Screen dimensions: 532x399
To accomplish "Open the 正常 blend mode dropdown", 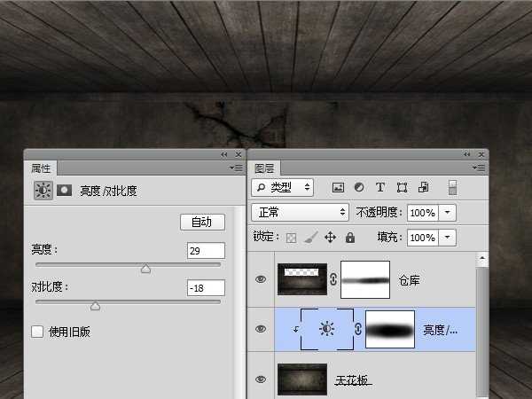I will tap(301, 213).
